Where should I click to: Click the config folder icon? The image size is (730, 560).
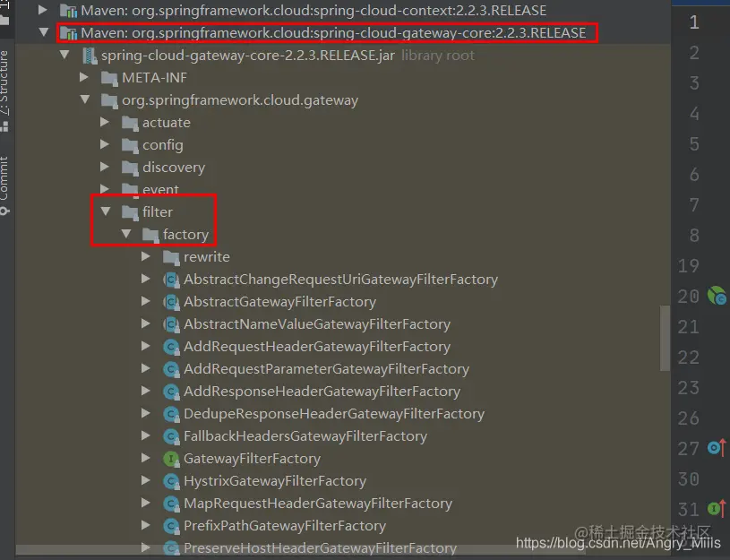coord(130,145)
